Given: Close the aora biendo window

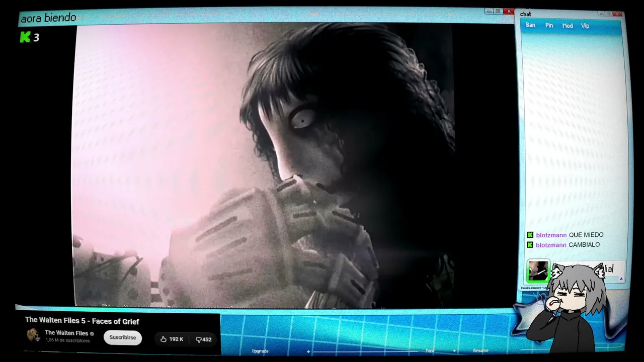Looking at the screenshot, I should tap(509, 11).
